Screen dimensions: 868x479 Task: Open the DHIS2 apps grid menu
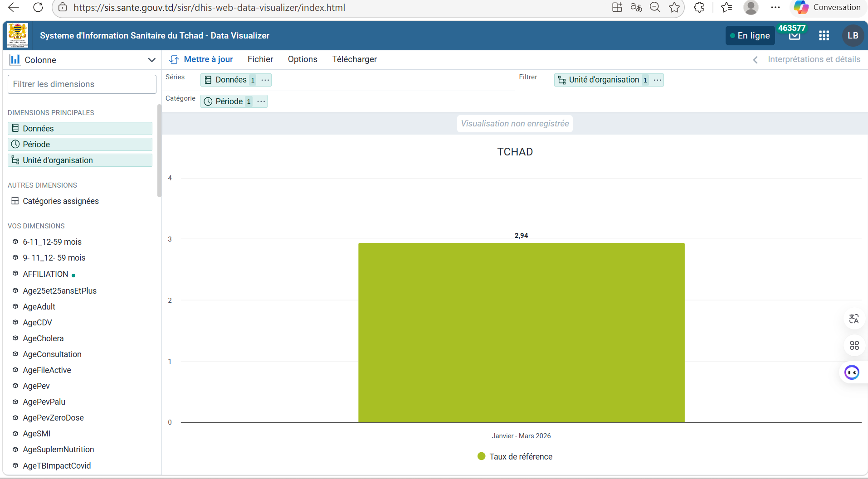tap(824, 36)
